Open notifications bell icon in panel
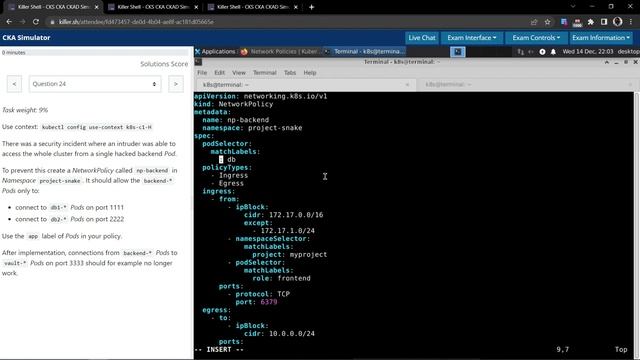The width and height of the screenshot is (640, 360). (x=553, y=52)
